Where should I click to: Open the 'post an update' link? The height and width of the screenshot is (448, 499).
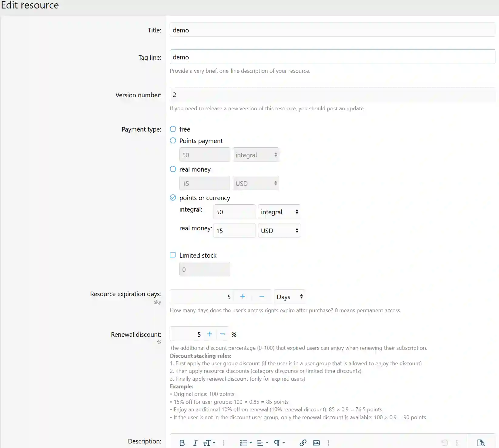click(x=345, y=109)
